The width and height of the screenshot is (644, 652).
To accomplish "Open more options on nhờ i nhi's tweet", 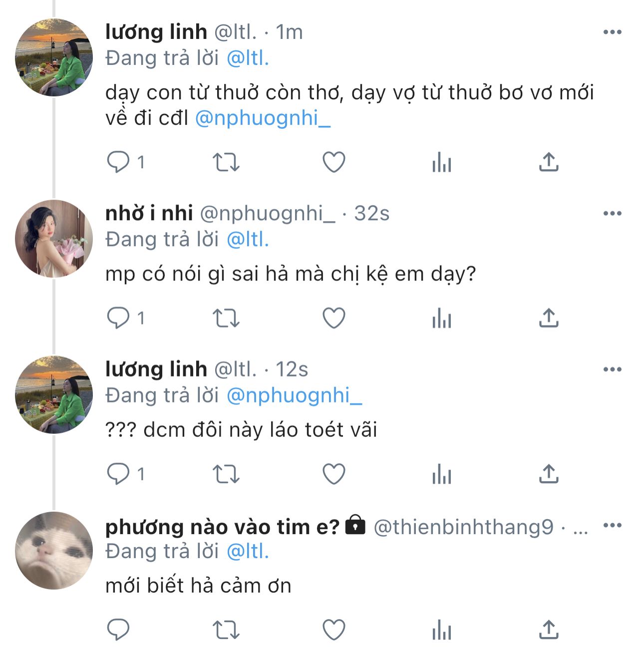I will [612, 214].
